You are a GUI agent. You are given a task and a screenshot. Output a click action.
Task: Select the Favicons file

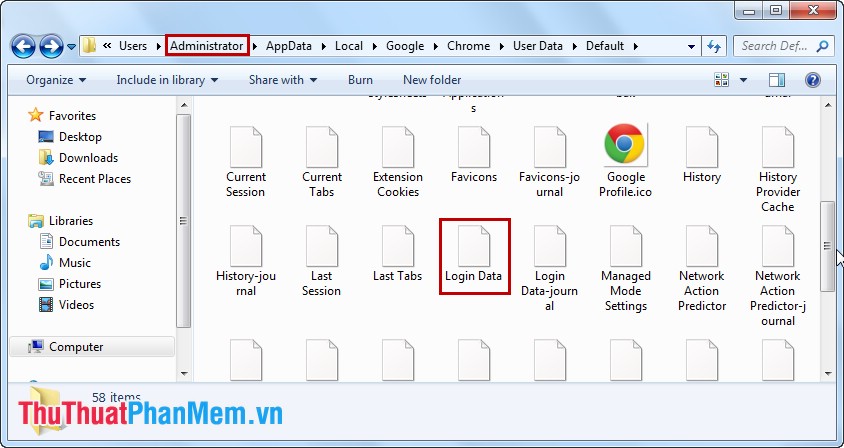click(x=474, y=155)
